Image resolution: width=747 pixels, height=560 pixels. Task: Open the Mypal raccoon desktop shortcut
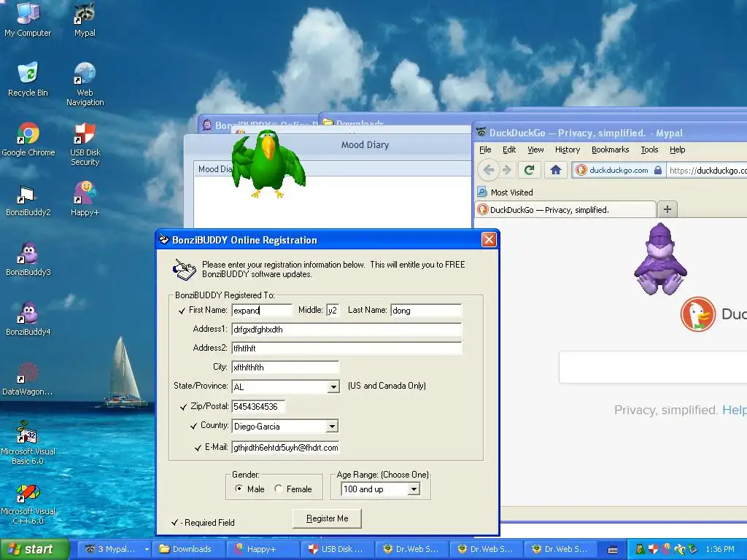pyautogui.click(x=85, y=19)
